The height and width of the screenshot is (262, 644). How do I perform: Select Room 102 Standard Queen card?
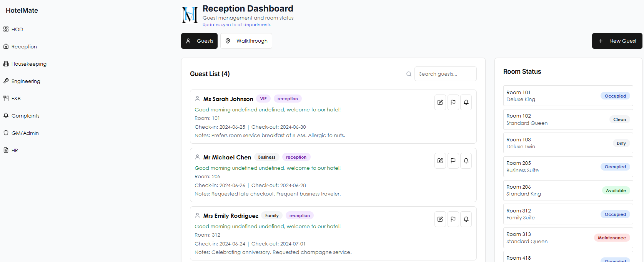click(568, 119)
